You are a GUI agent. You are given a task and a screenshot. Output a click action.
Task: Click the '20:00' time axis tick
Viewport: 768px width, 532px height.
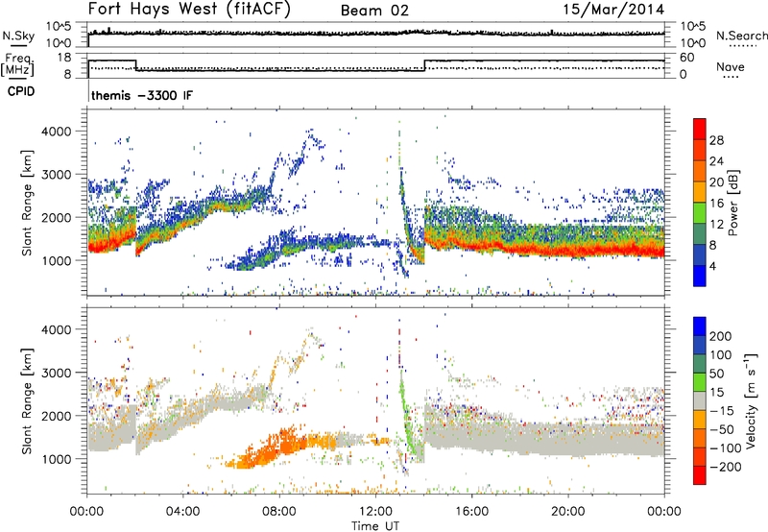[x=567, y=512]
